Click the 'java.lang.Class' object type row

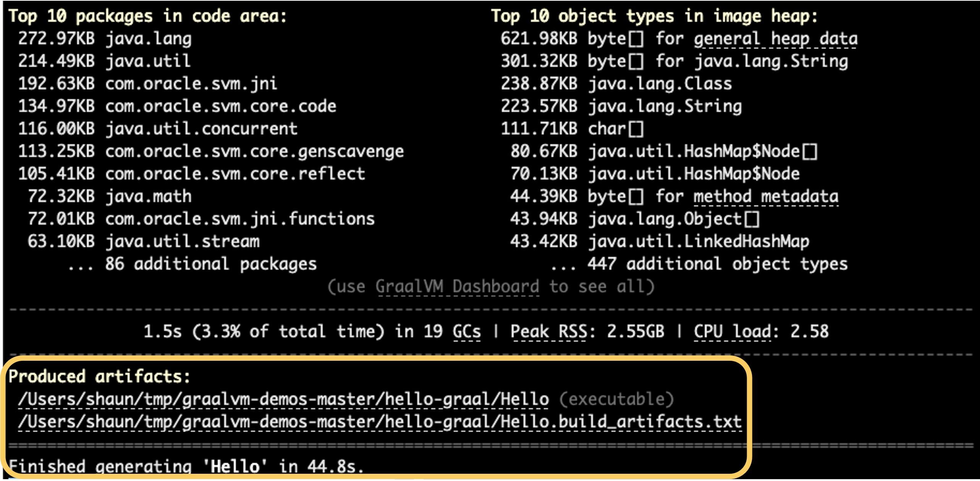[x=660, y=84]
